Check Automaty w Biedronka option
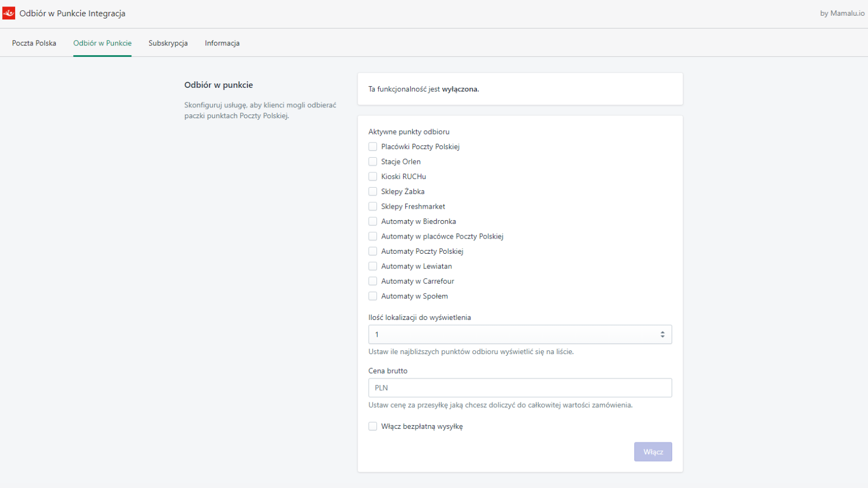 373,221
